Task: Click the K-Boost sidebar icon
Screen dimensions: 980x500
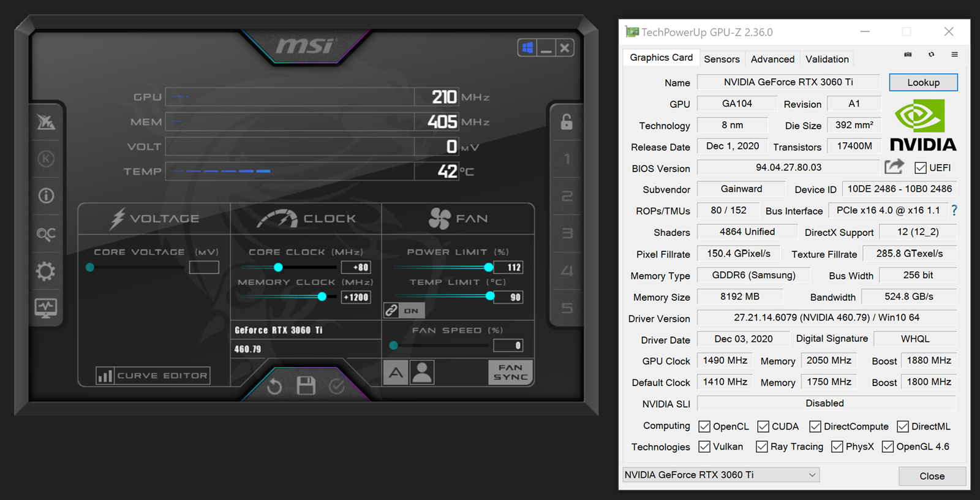Action: point(46,159)
